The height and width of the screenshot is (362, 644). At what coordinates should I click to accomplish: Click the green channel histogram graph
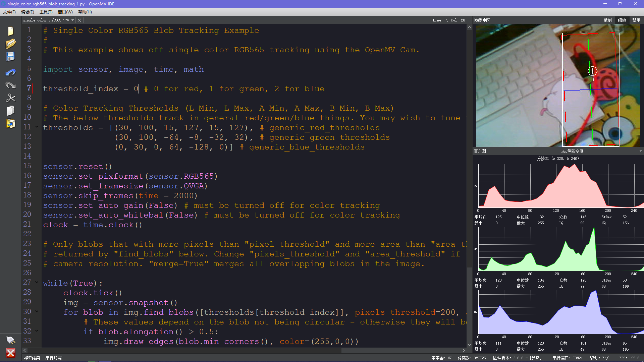(561, 249)
